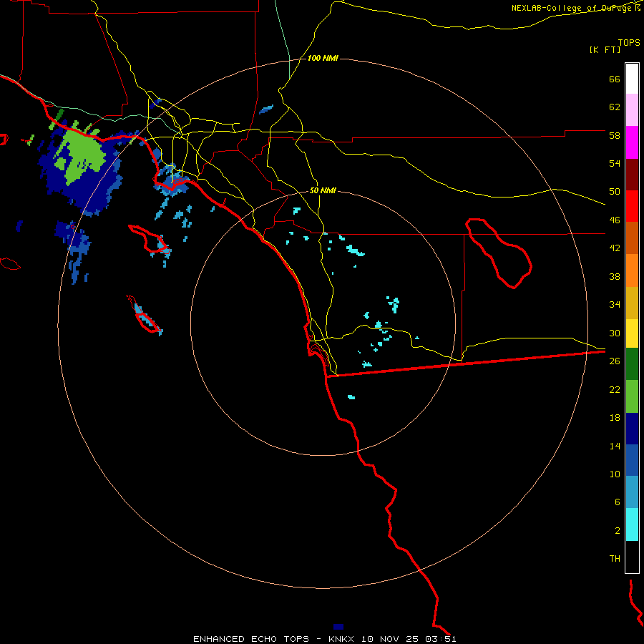The height and width of the screenshot is (644, 644).
Task: Click the 10 legend value
Action: pos(615,474)
